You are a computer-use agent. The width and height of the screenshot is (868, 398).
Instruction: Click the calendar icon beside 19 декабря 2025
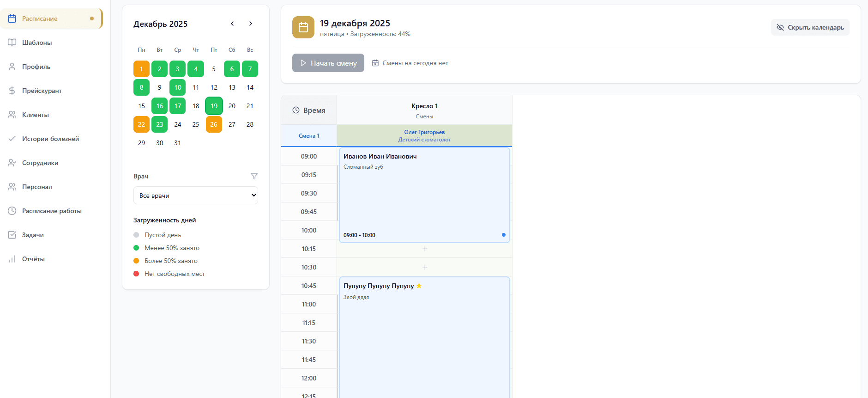pos(303,27)
